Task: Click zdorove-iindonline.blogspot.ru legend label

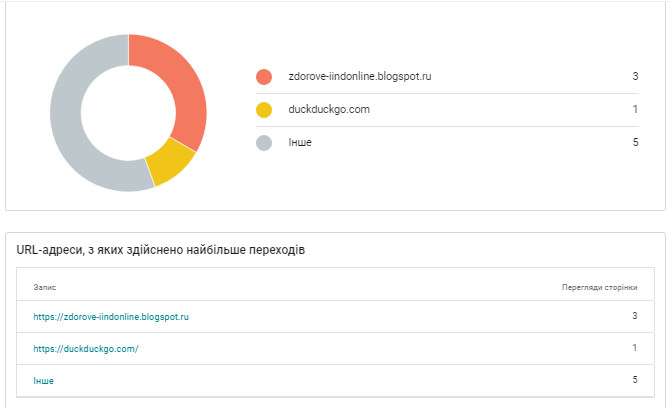Action: tap(360, 76)
